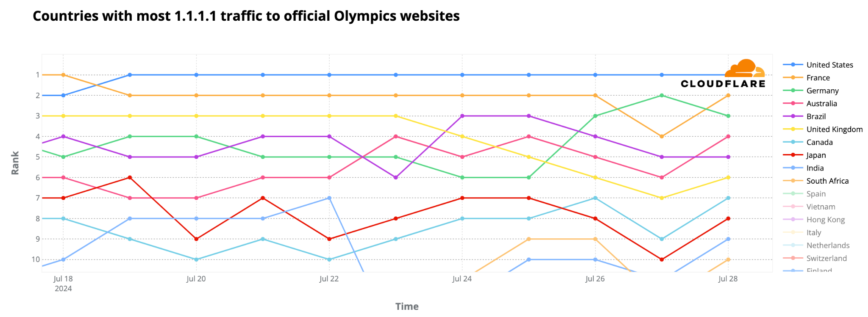Hide the France line via legend
This screenshot has height=317, width=868.
tap(818, 78)
